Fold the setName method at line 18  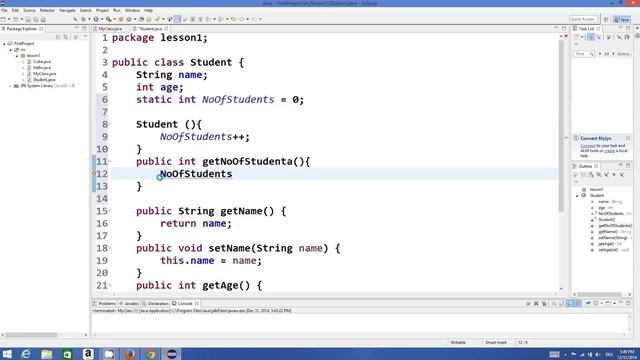point(110,248)
